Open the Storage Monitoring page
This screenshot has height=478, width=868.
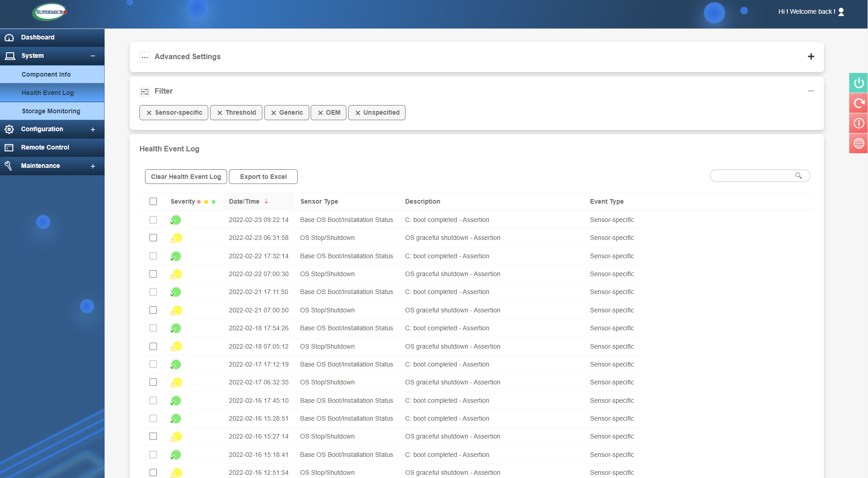pos(50,111)
